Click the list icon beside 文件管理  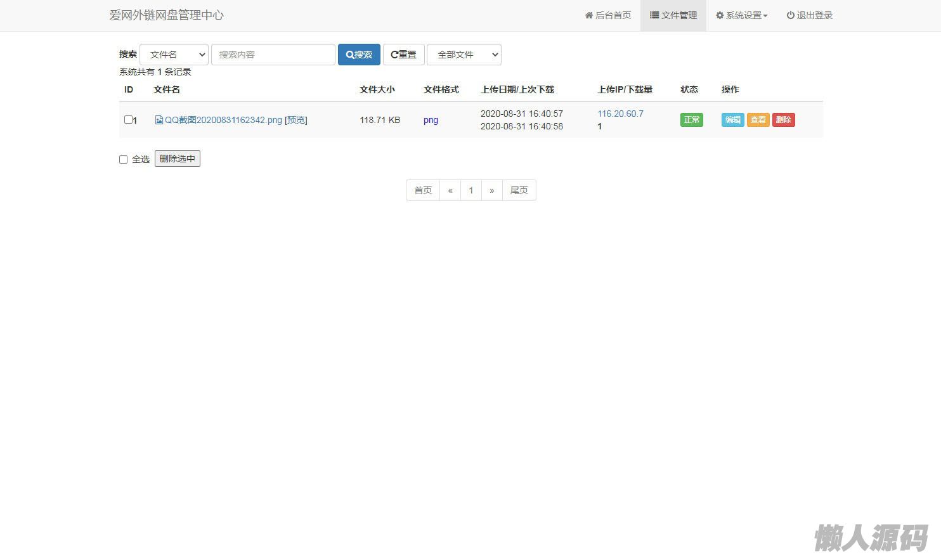(654, 15)
